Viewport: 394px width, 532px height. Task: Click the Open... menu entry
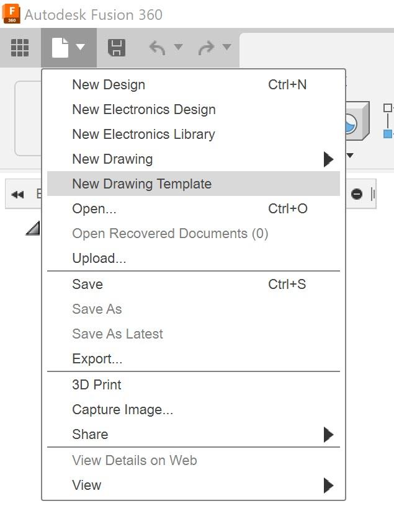[94, 209]
